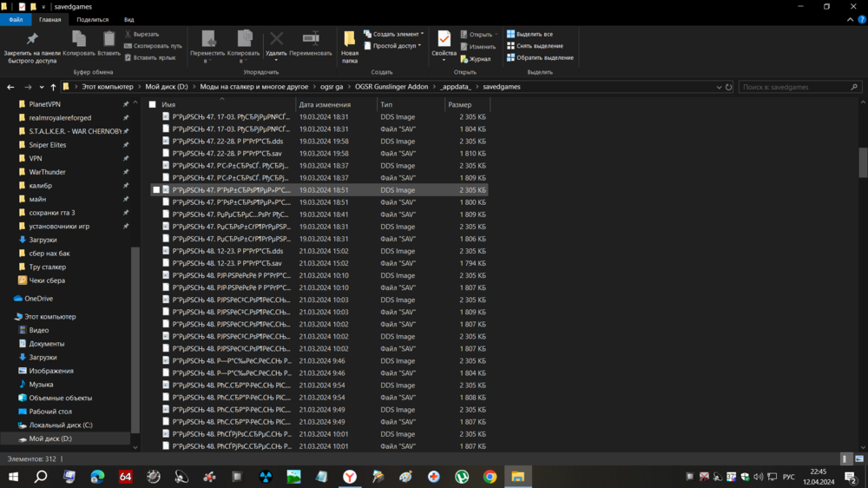Expand the This Computer tree node
The height and width of the screenshot is (488, 868).
coord(10,317)
